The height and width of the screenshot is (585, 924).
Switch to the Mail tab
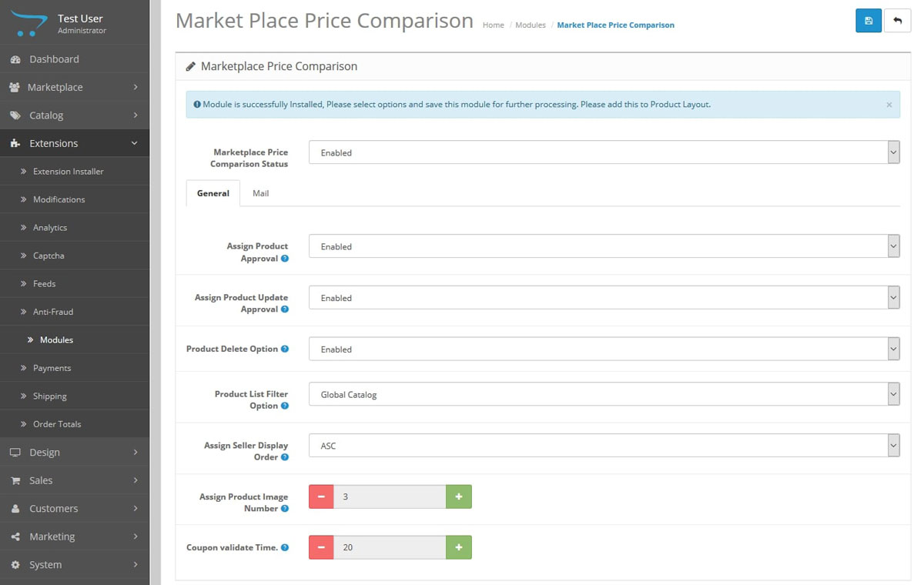click(x=260, y=193)
